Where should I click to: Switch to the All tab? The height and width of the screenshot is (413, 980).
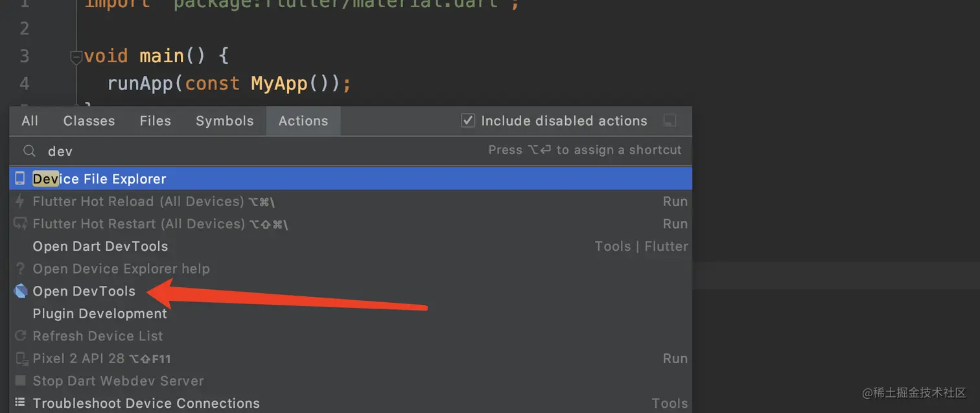point(30,121)
